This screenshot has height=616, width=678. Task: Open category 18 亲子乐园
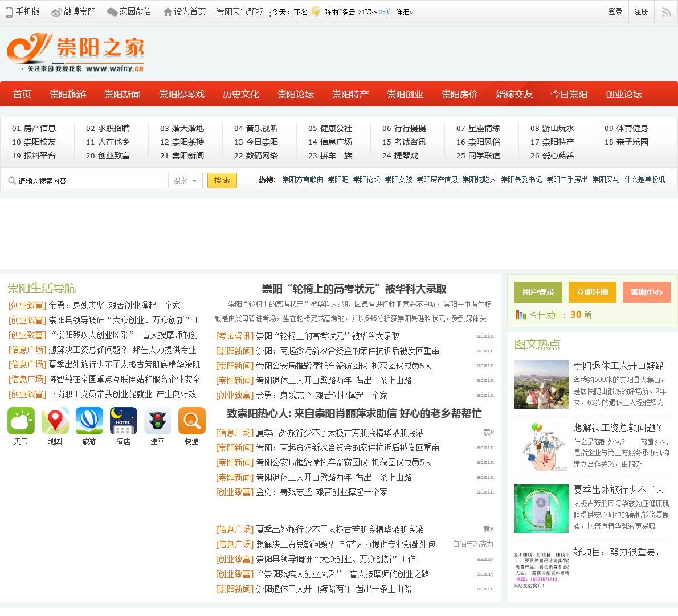pyautogui.click(x=627, y=142)
